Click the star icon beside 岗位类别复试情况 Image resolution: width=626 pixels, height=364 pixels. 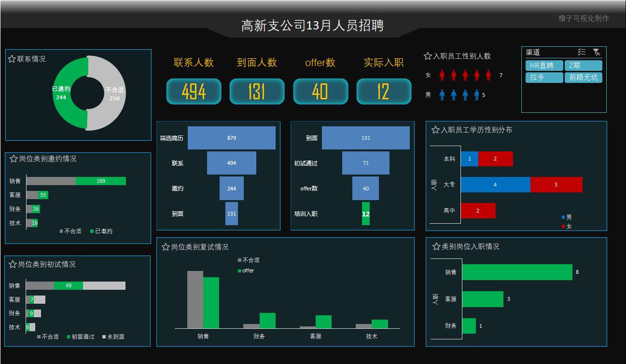pos(166,247)
